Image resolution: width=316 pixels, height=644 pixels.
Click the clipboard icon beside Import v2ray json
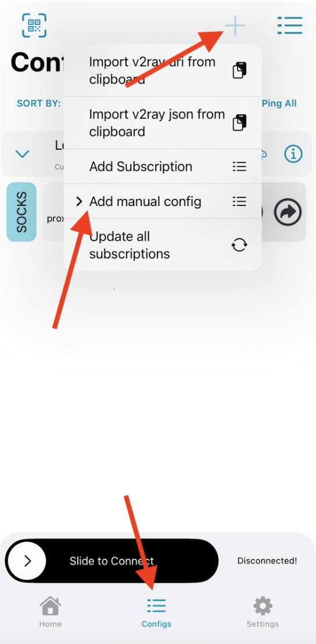pyautogui.click(x=239, y=123)
